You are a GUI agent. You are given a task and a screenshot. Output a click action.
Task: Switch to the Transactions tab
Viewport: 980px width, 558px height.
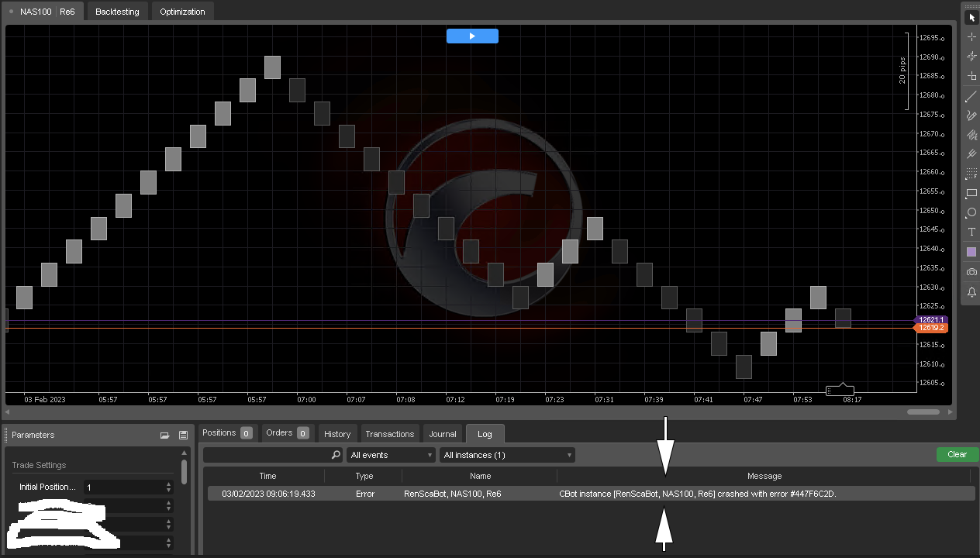(x=390, y=434)
